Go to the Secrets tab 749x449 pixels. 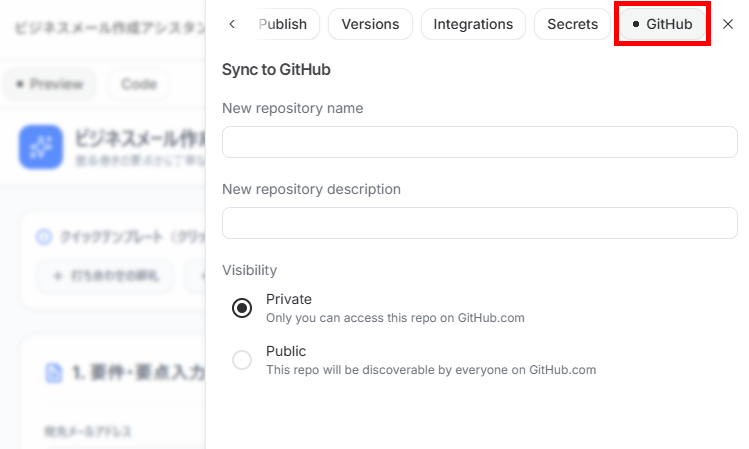572,24
